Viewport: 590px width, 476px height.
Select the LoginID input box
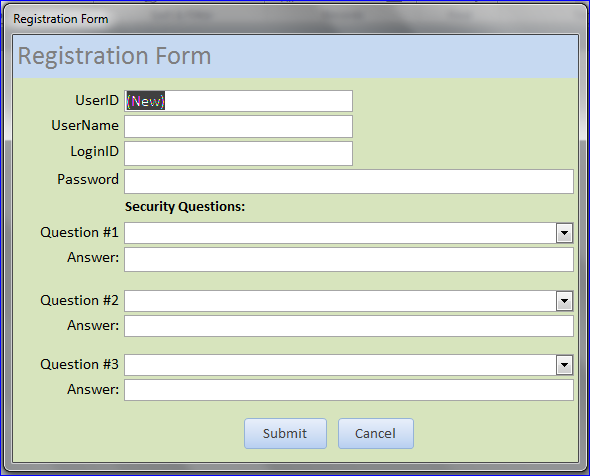pos(239,154)
